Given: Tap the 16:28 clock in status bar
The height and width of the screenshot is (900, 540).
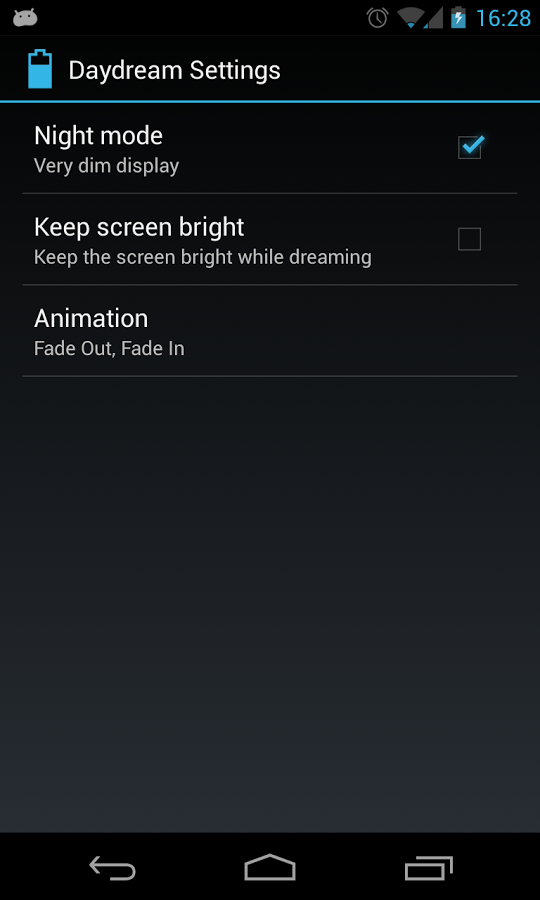Looking at the screenshot, I should (x=503, y=18).
